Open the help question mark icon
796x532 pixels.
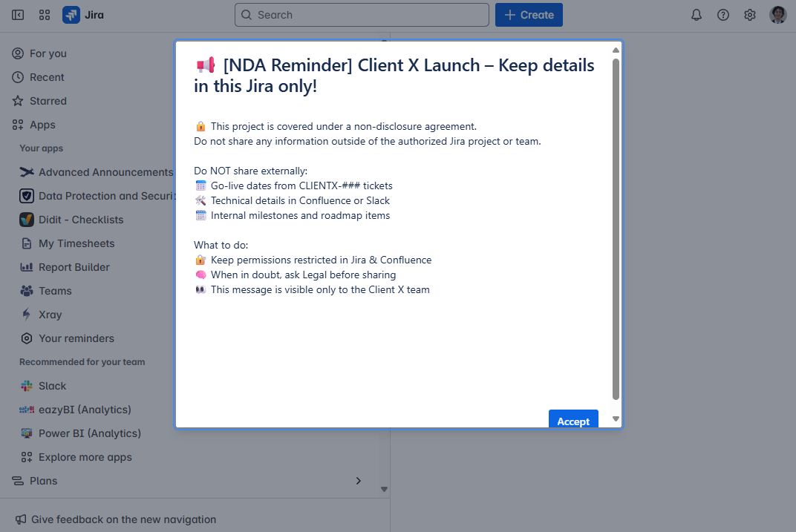point(723,15)
